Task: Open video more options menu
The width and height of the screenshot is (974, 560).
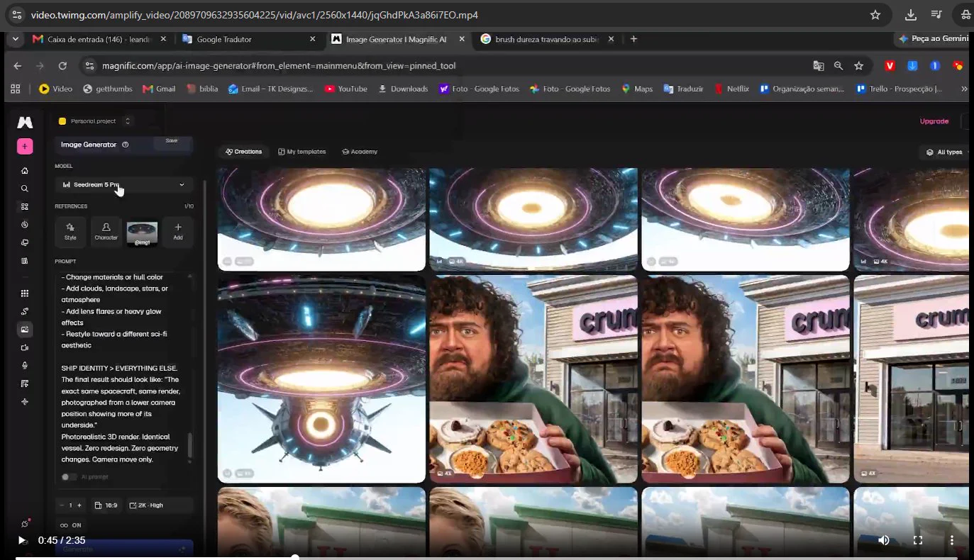Action: pos(952,540)
